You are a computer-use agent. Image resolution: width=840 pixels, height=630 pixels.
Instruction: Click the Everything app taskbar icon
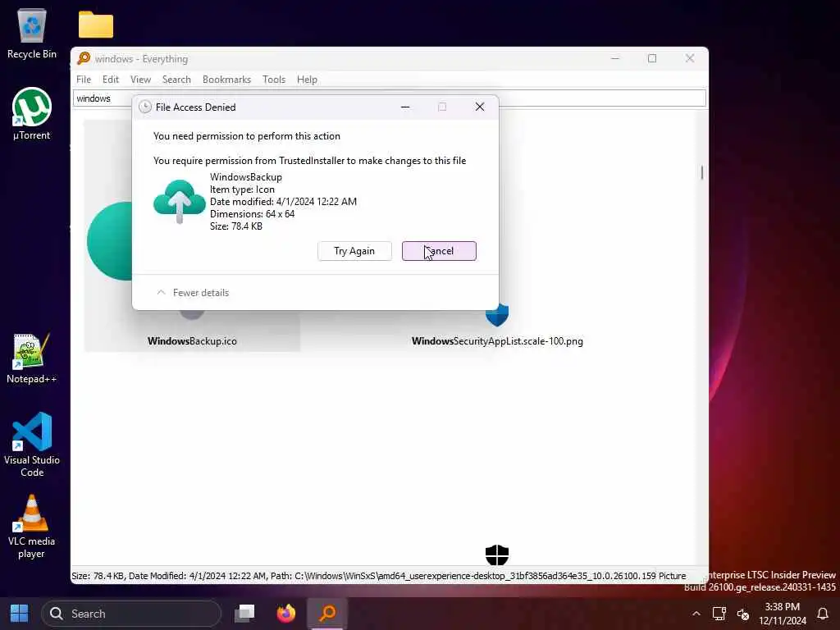pos(327,614)
